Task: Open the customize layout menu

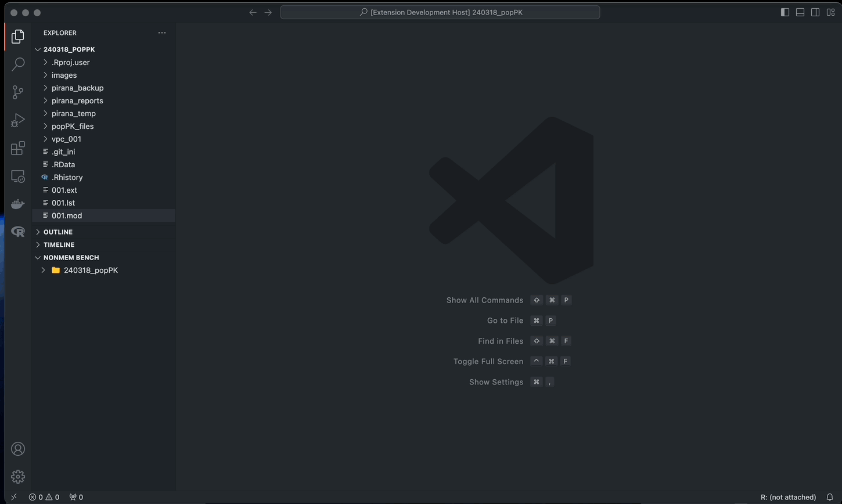Action: click(x=831, y=12)
